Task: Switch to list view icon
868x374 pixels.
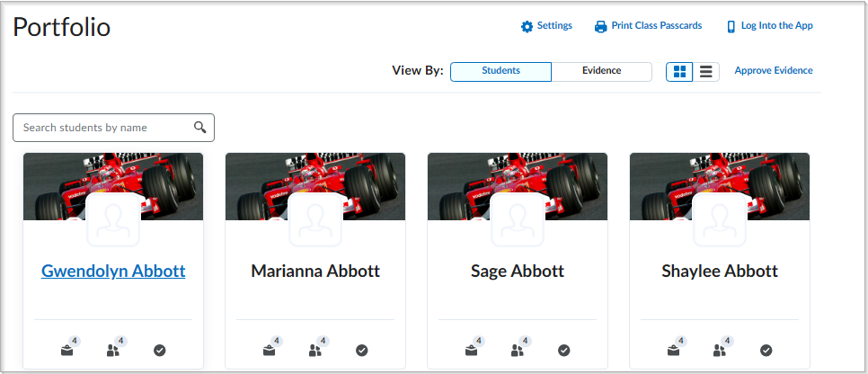Action: click(705, 72)
